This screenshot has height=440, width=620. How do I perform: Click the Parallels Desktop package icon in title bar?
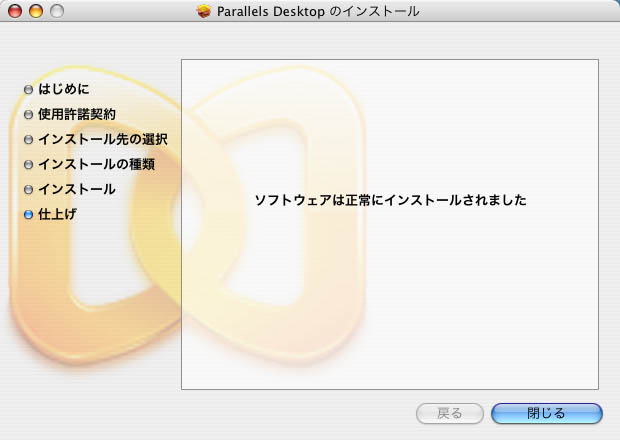(x=204, y=11)
